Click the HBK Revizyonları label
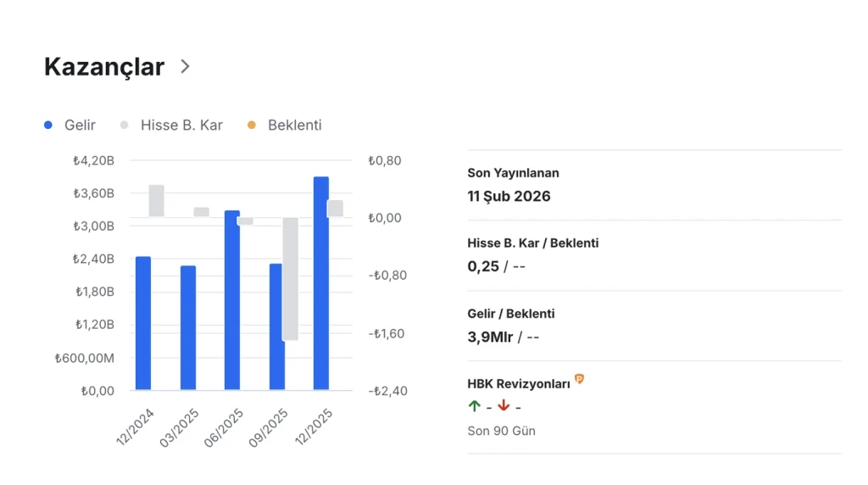 click(519, 384)
